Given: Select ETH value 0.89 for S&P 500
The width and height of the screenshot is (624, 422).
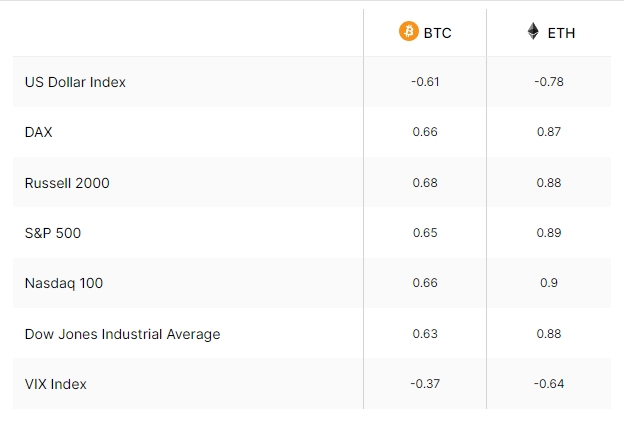Looking at the screenshot, I should coord(549,232).
